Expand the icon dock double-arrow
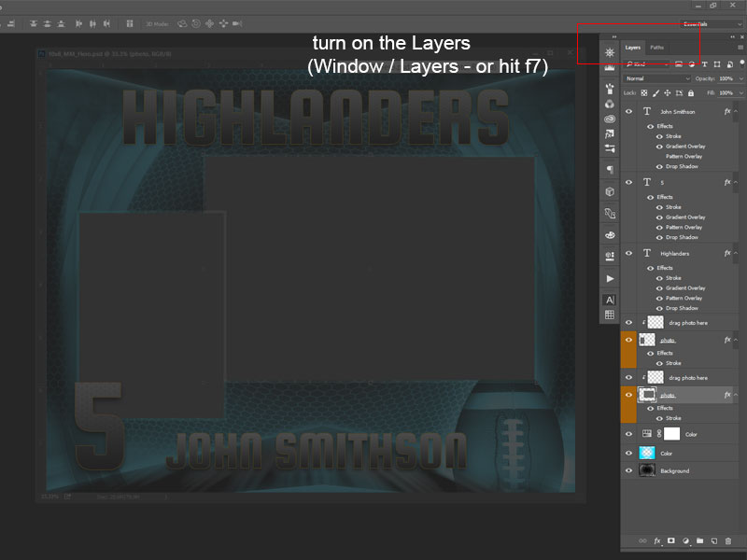Viewport: 747px width, 560px height. coord(614,36)
